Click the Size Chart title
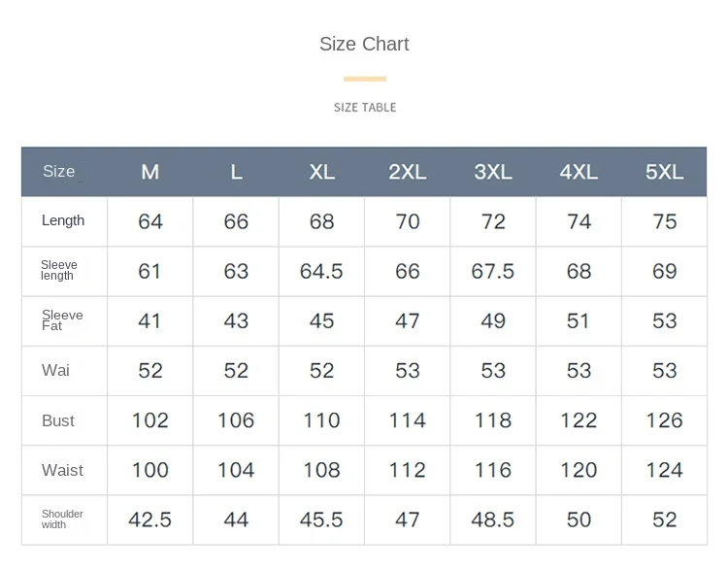728x569 pixels. coord(364,44)
